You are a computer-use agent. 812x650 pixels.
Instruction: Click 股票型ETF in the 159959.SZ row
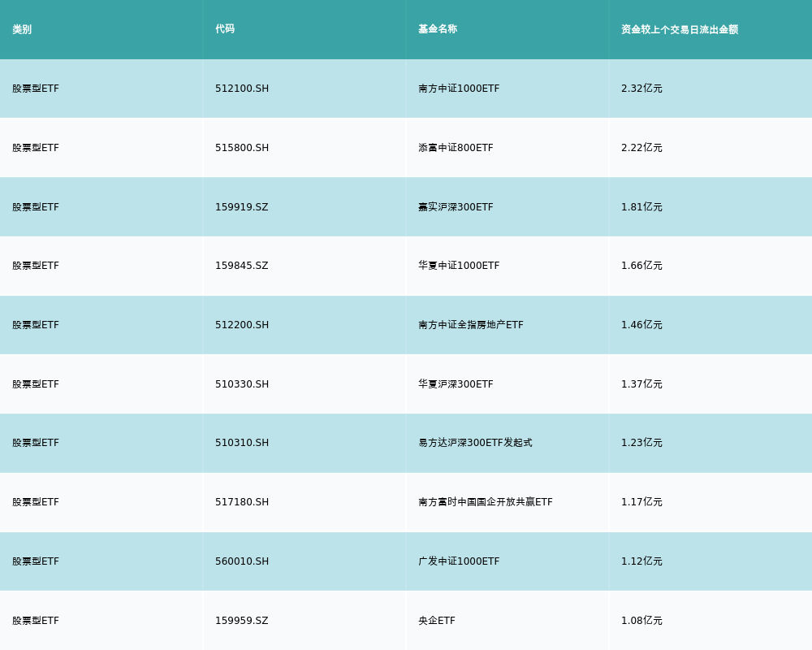tap(36, 621)
